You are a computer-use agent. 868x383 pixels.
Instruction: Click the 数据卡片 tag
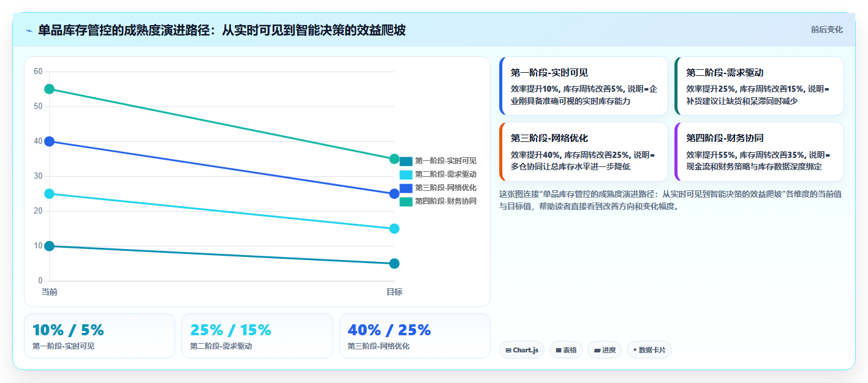click(649, 350)
